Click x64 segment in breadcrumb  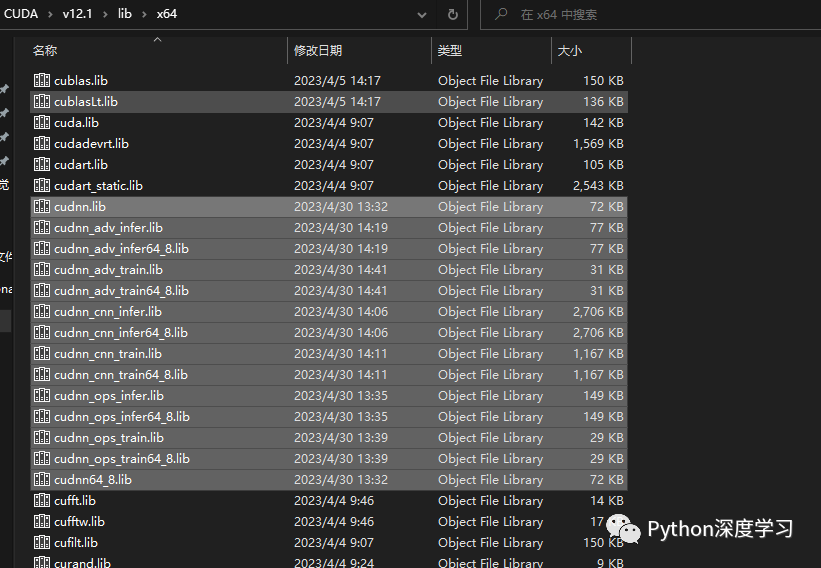167,14
